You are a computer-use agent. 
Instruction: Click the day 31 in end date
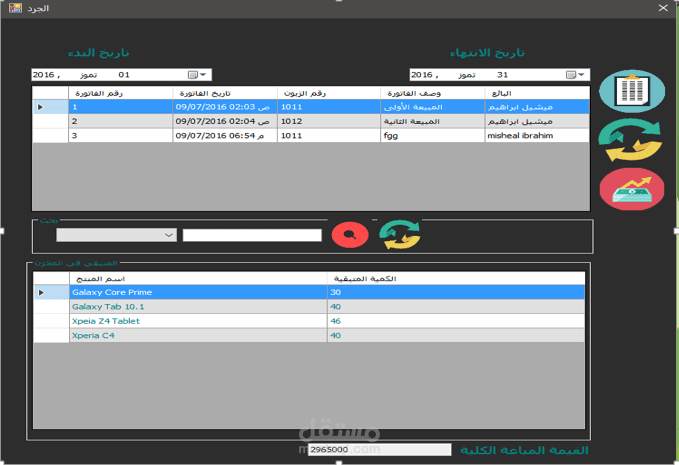(502, 75)
